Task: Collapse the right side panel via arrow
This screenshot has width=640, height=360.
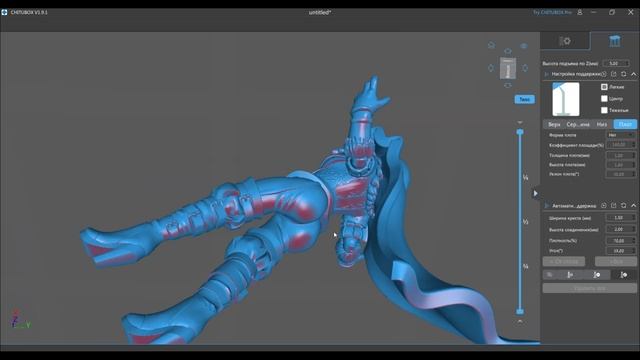Action: (536, 193)
